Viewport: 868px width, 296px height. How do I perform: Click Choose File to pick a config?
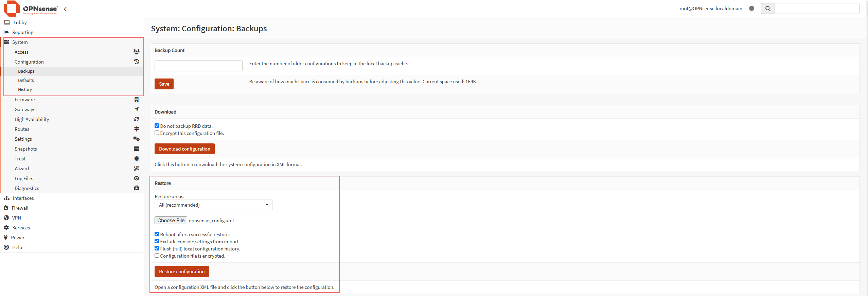point(171,221)
